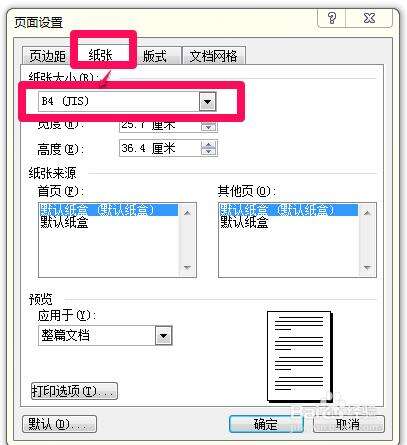This screenshot has height=445, width=407.
Task: Increase height with spinner up arrow
Action: (209, 145)
